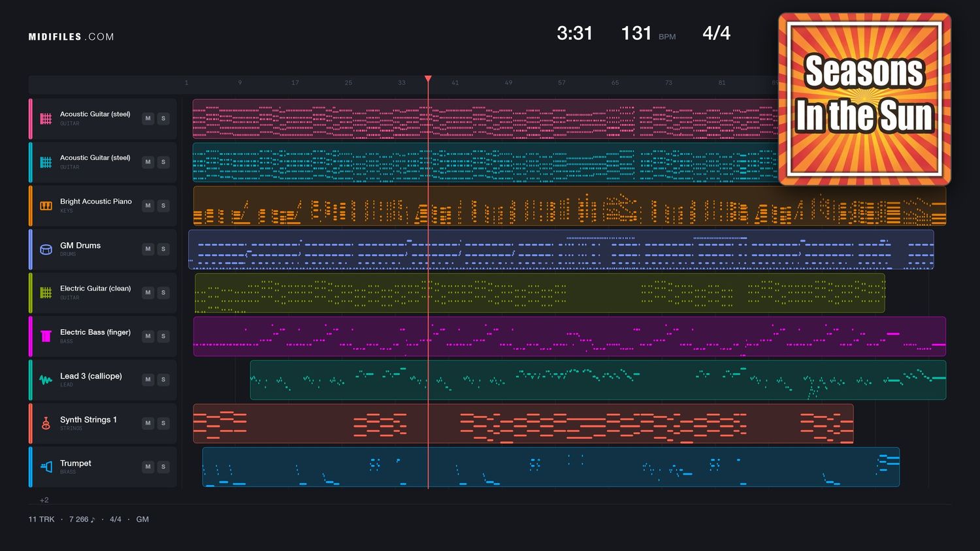Solo the second Acoustic Guitar (steel) track
The image size is (980, 551).
[163, 162]
